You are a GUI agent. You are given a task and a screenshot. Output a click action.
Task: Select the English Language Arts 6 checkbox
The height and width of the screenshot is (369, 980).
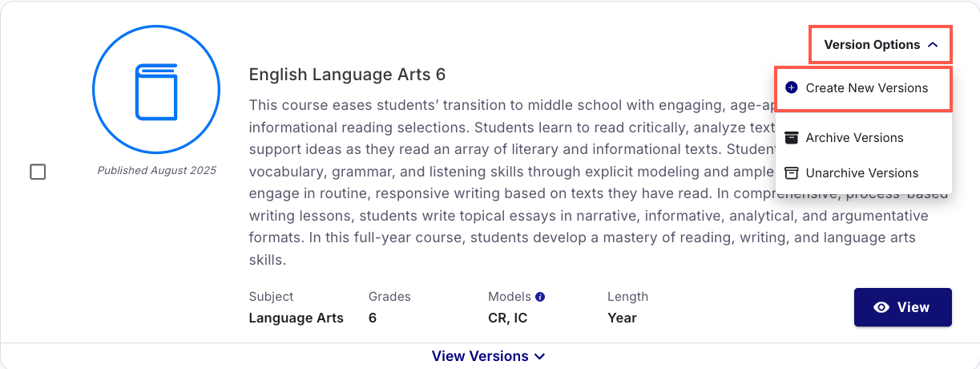[x=38, y=172]
